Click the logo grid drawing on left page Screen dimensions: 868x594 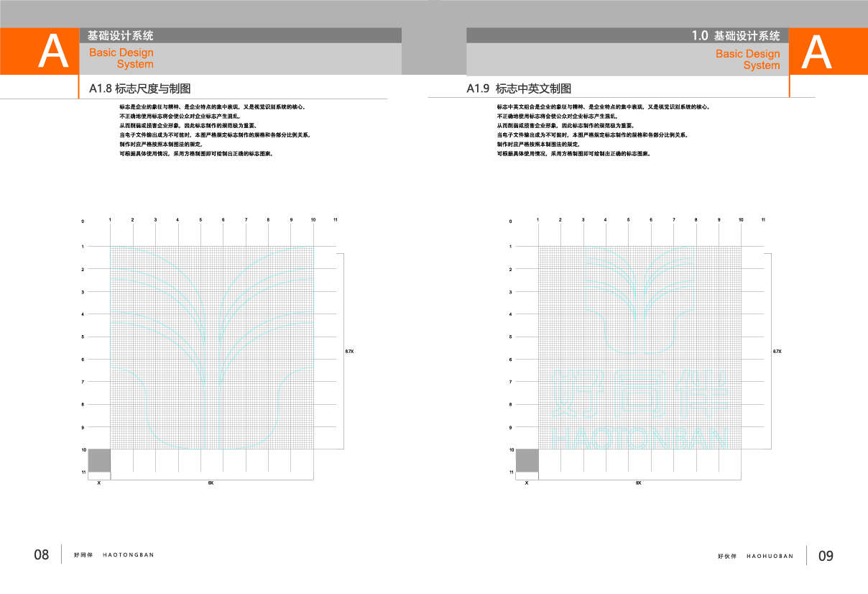pos(212,347)
